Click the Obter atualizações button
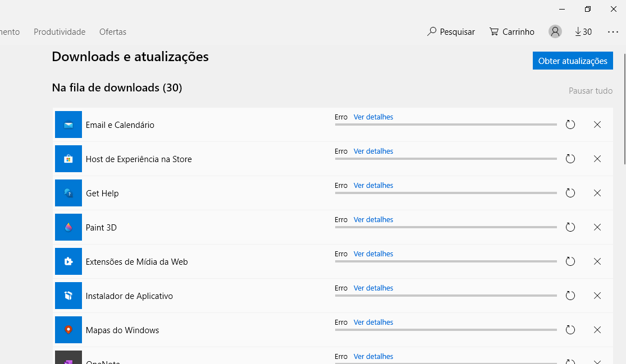Viewport: 626px width, 364px height. click(573, 61)
